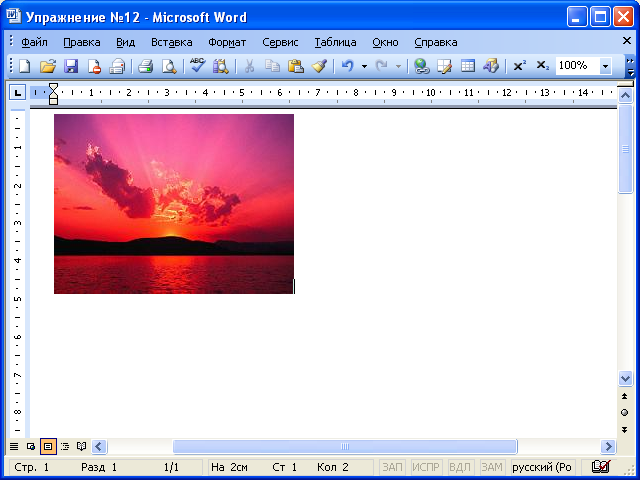Click the tab stop type selector
Screen dimensions: 640x480
click(18, 93)
